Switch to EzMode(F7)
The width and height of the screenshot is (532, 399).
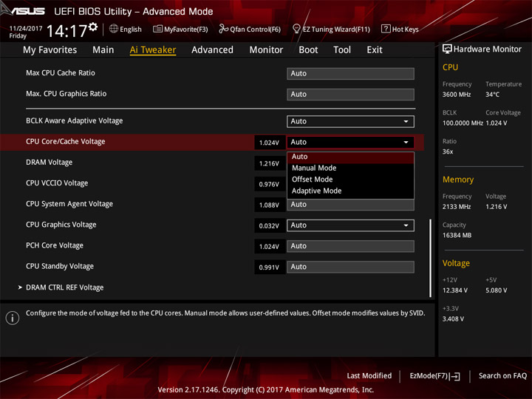[x=434, y=376]
